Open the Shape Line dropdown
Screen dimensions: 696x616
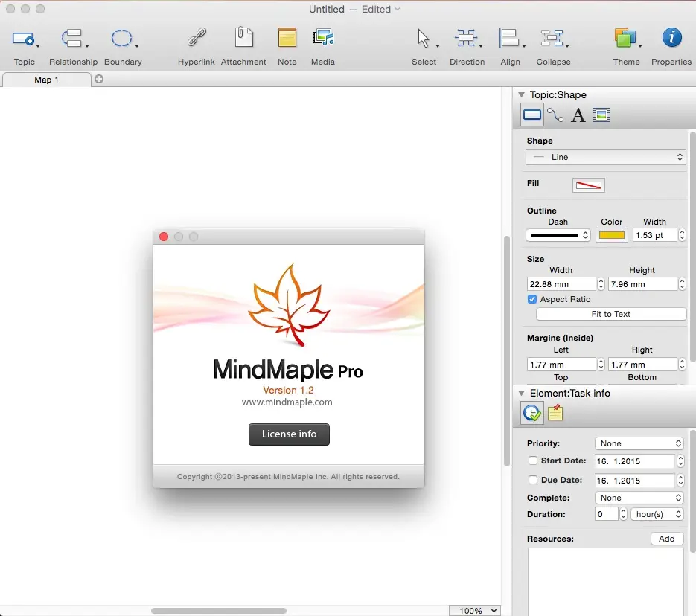(605, 157)
